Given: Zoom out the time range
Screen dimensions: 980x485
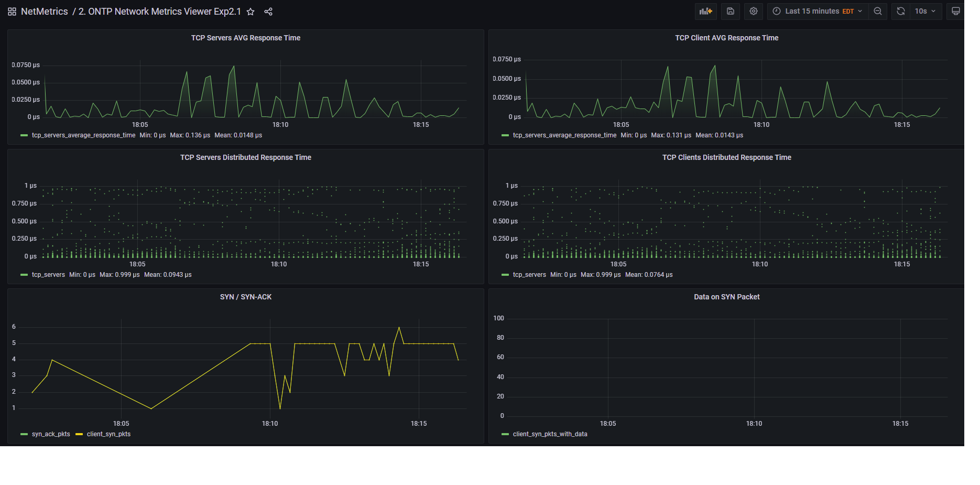Looking at the screenshot, I should pyautogui.click(x=878, y=11).
